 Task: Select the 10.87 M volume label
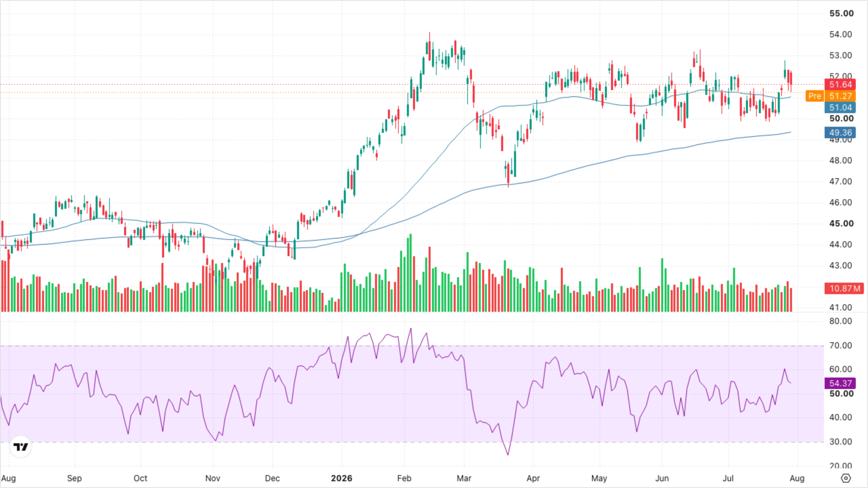click(844, 288)
